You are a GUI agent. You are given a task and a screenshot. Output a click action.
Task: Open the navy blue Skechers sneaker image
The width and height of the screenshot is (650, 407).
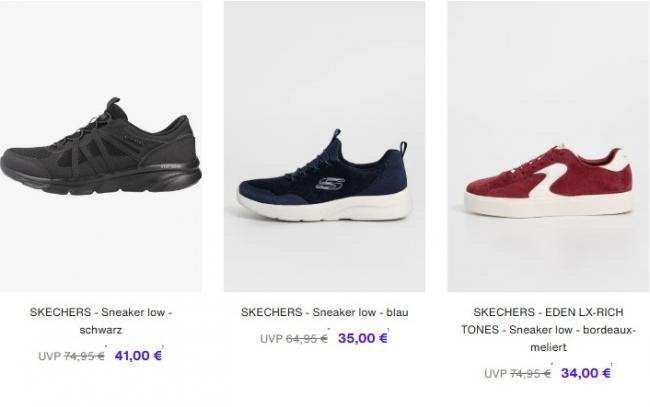point(325,146)
